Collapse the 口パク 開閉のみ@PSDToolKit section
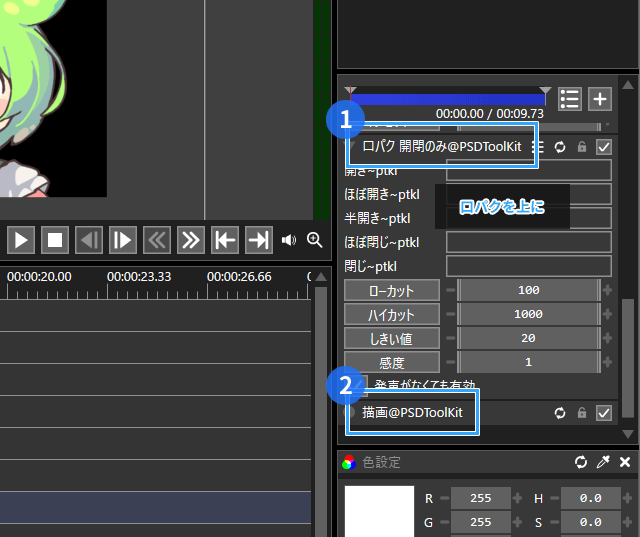This screenshot has height=537, width=640. pyautogui.click(x=352, y=146)
